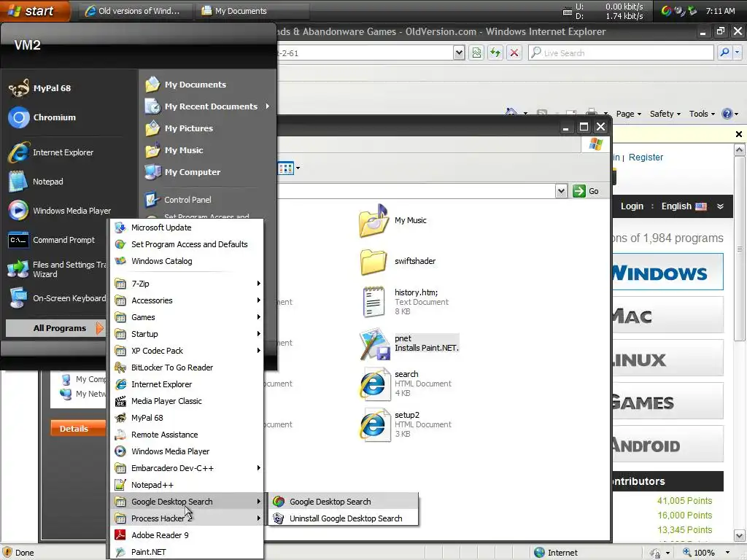This screenshot has height=560, width=747.
Task: Open My Computer from start menu
Action: point(183,172)
